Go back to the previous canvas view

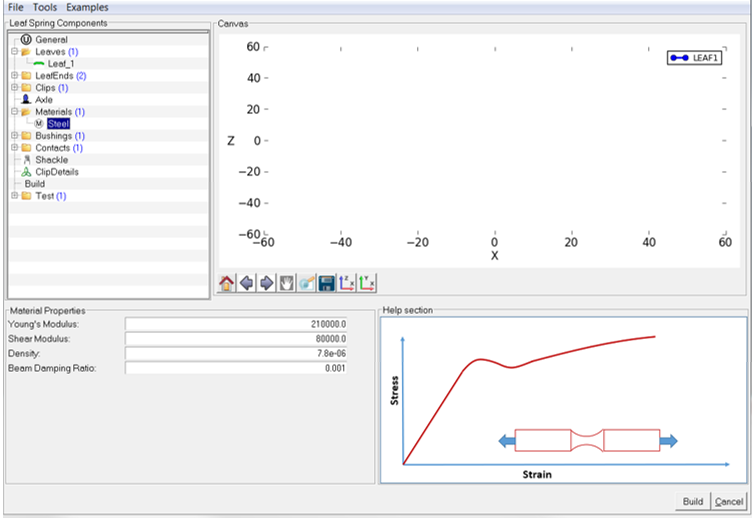[x=246, y=283]
